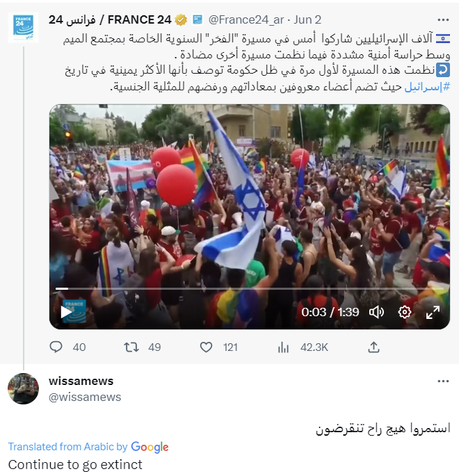The image size is (459, 476).
Task: Mute the video with speaker icon
Action: pos(376,312)
